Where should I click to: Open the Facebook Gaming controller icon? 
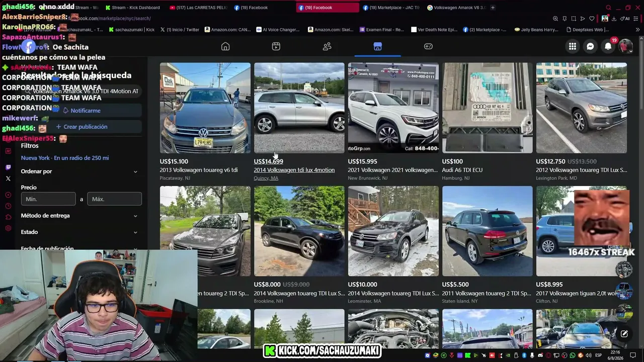point(428,46)
